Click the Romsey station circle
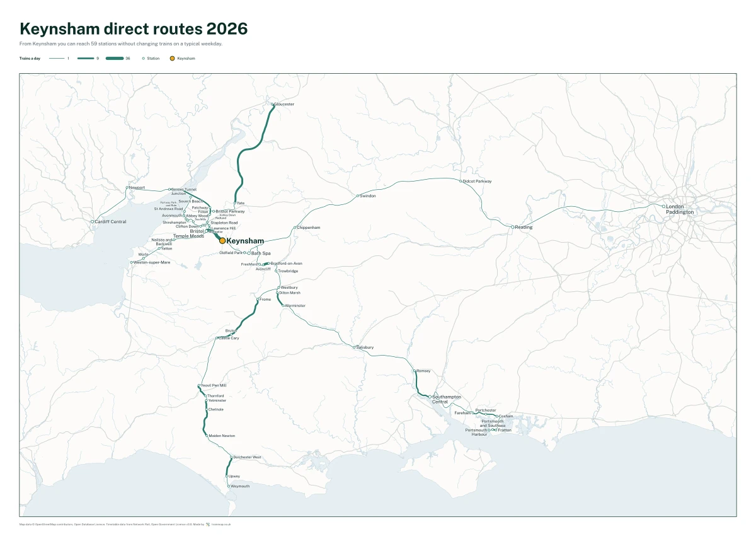The width and height of the screenshot is (756, 541). click(x=415, y=371)
